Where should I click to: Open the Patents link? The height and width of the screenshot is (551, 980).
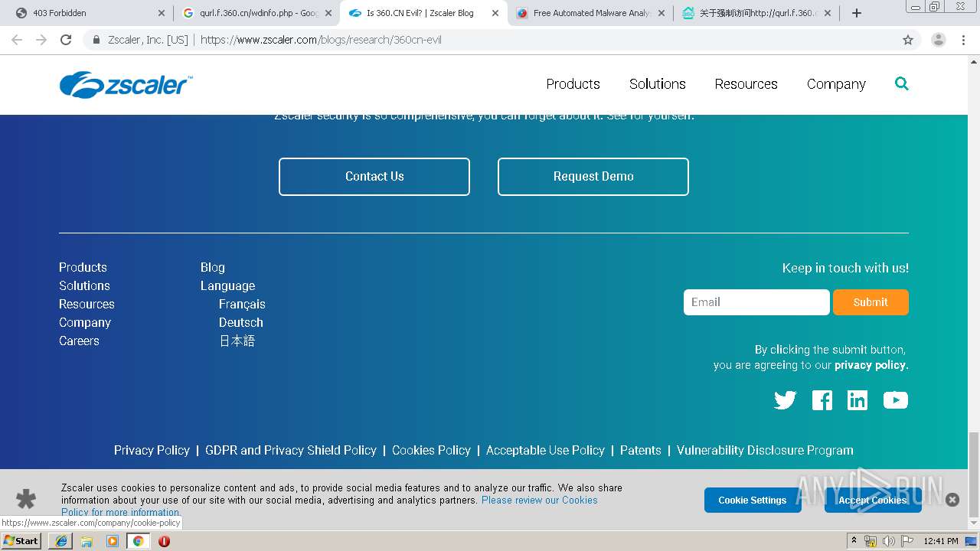[x=641, y=450]
